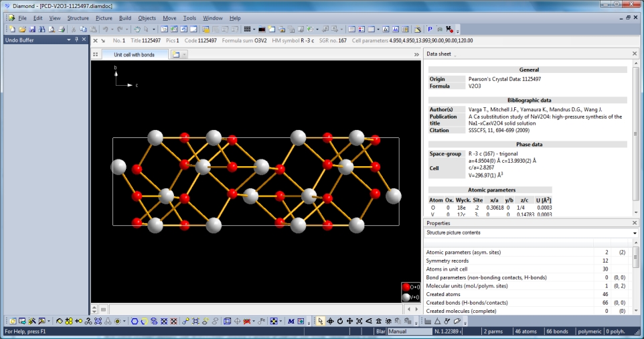Select the arrow pointer tool in bottom toolbar
Screen dimensions: 644x339
(x=320, y=322)
